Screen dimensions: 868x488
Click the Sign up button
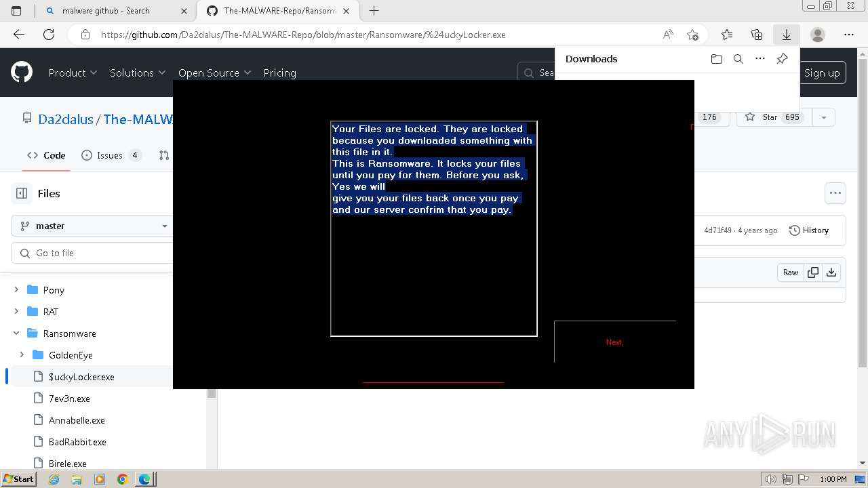click(x=822, y=73)
